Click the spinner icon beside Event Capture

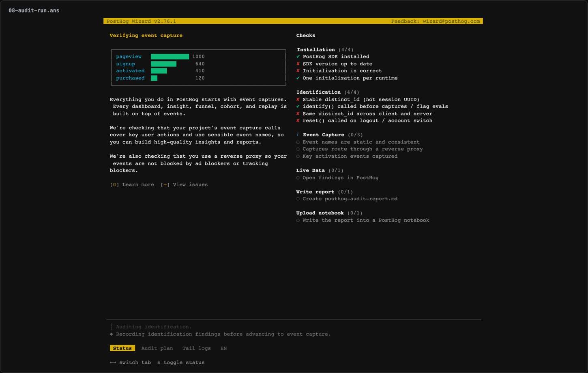pyautogui.click(x=298, y=135)
